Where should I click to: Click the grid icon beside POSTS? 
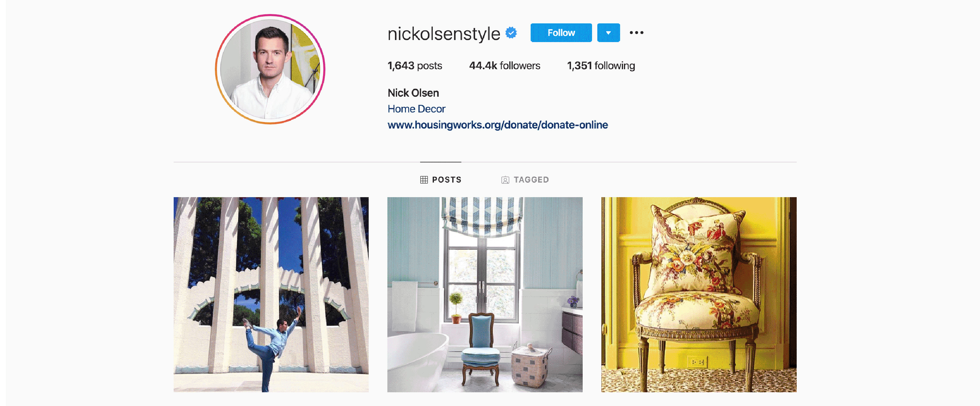pos(424,180)
